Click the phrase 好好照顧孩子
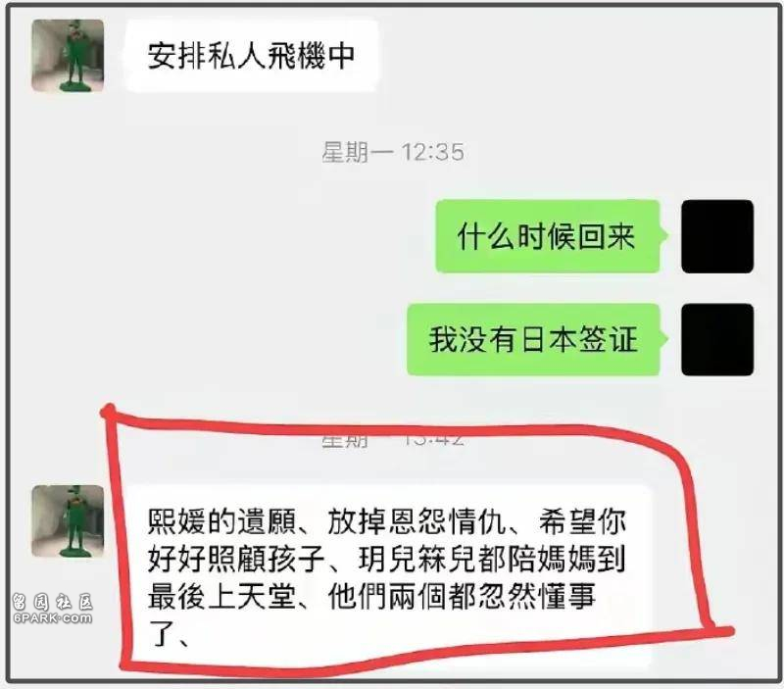 [236, 559]
